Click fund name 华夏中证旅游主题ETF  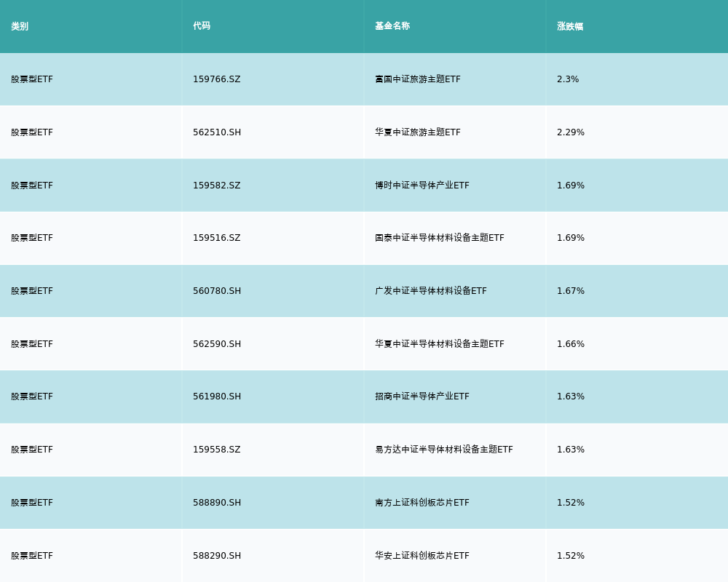(x=418, y=132)
